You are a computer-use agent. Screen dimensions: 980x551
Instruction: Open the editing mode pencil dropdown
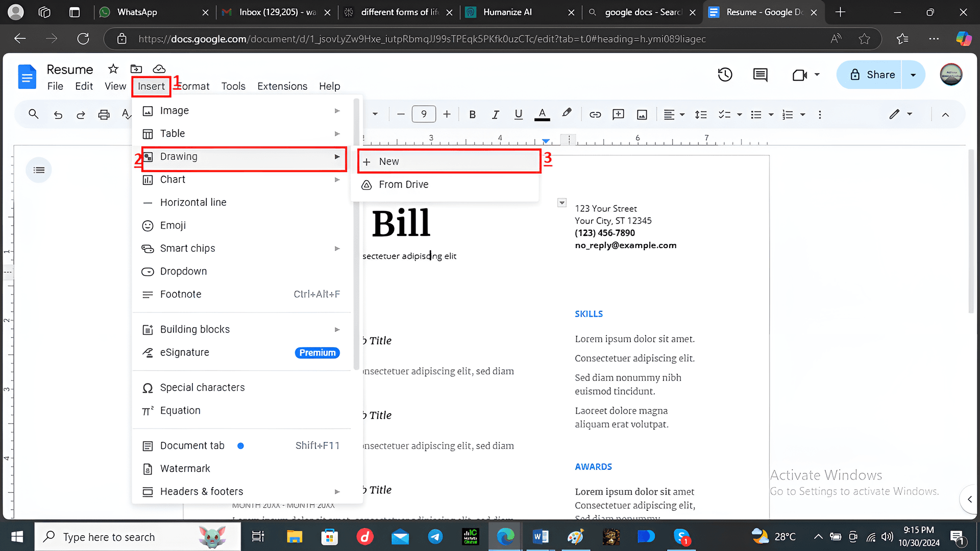click(900, 114)
